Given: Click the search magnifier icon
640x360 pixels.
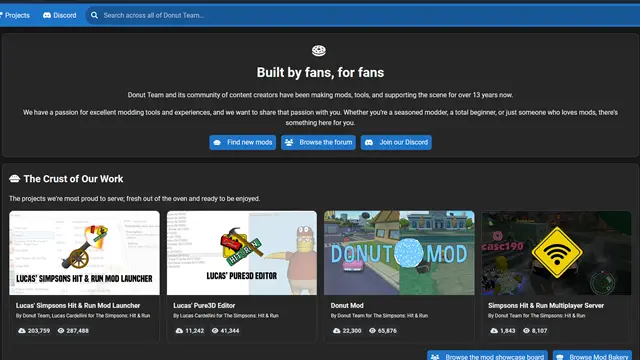Looking at the screenshot, I should tap(94, 16).
